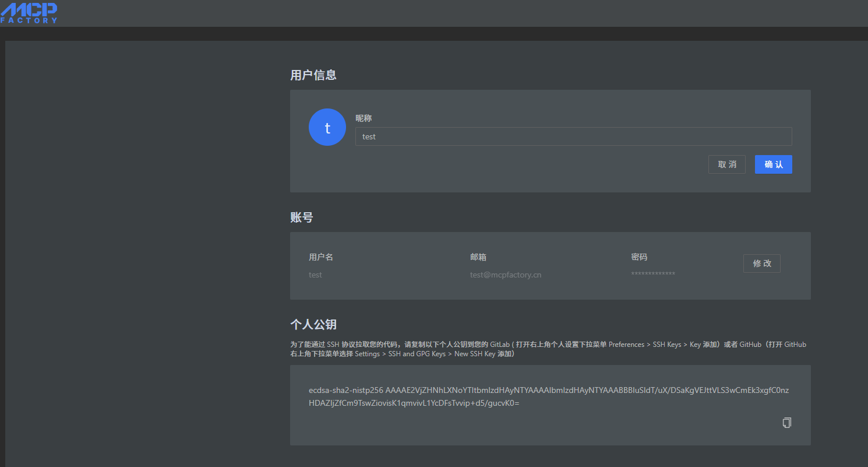The height and width of the screenshot is (467, 868).
Task: Click the 昵称 field label
Action: coord(364,118)
